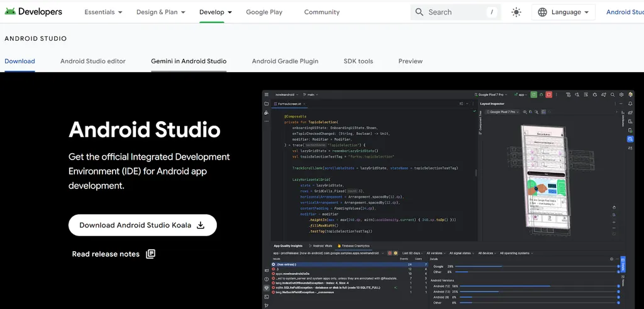Switch to the Android Studio editor tab
This screenshot has height=309, width=644.
click(x=93, y=61)
